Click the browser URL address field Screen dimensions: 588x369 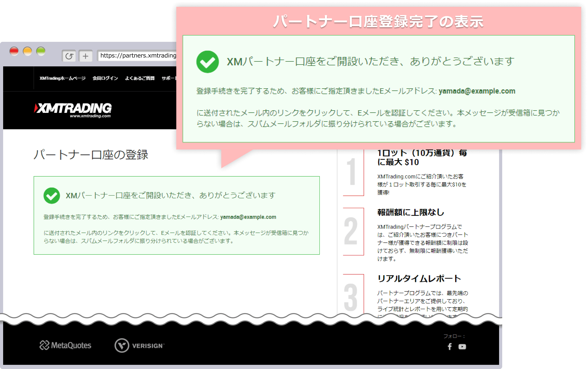[137, 56]
